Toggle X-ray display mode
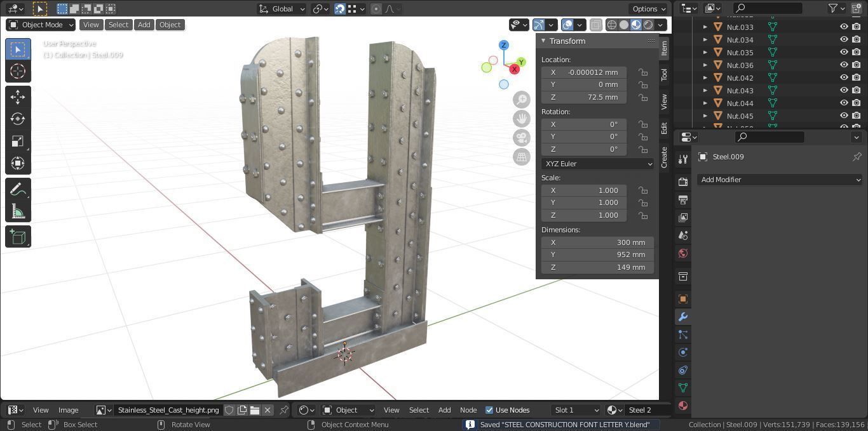The width and height of the screenshot is (868, 431). 595,25
